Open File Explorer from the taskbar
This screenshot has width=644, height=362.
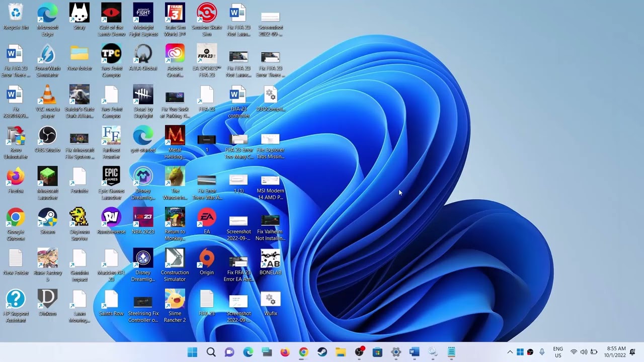pos(341,352)
